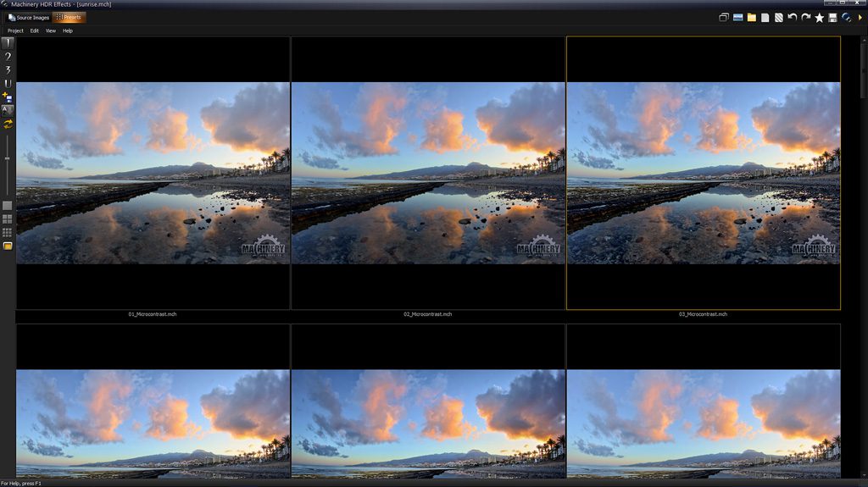The width and height of the screenshot is (868, 487).
Task: Switch to the Source Images tab
Action: pyautogui.click(x=29, y=18)
